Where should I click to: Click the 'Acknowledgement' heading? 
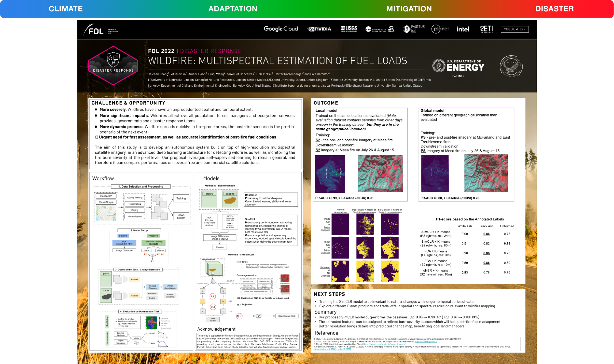pos(216,329)
